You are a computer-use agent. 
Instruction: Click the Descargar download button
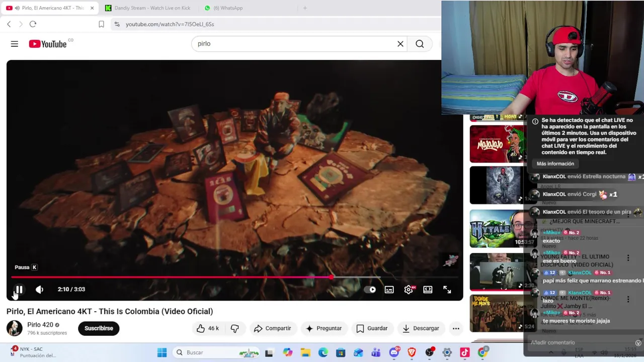point(421,328)
